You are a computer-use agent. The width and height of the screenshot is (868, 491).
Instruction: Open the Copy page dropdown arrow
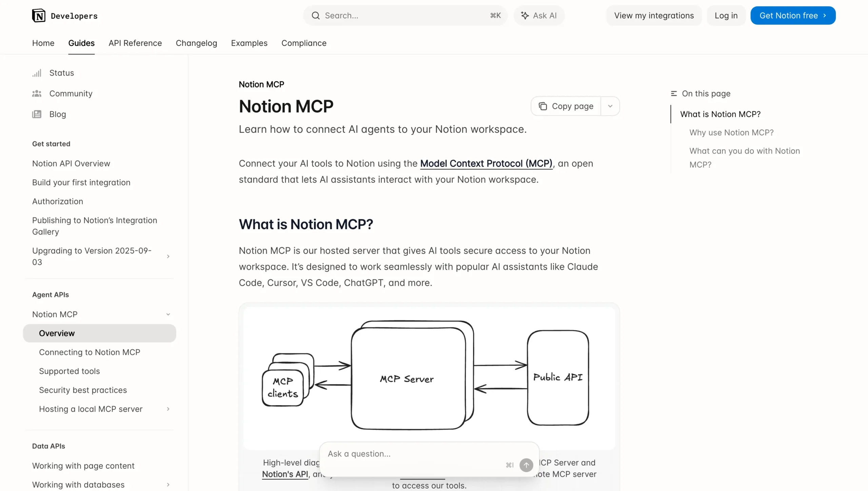[610, 106]
